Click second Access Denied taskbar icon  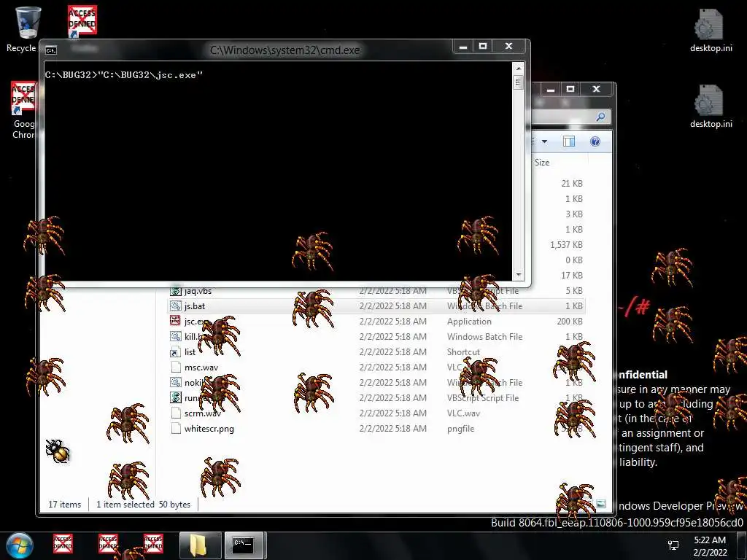108,542
